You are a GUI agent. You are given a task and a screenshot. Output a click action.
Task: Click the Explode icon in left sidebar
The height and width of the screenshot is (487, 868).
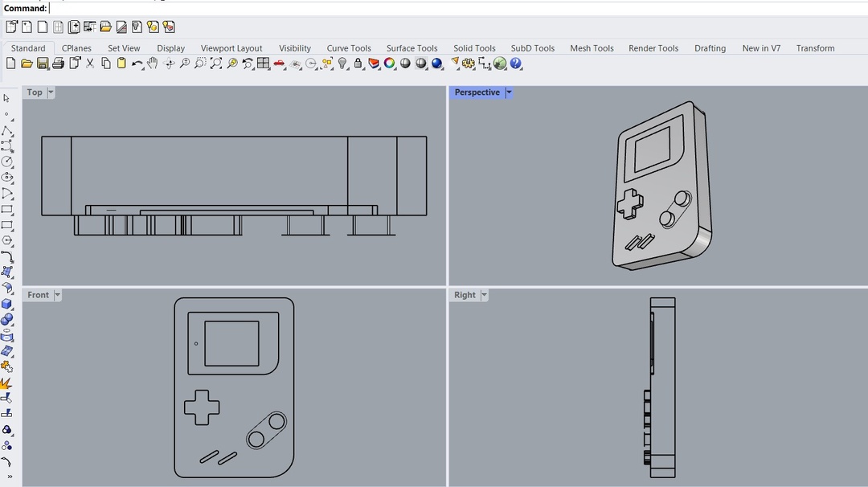click(x=6, y=383)
